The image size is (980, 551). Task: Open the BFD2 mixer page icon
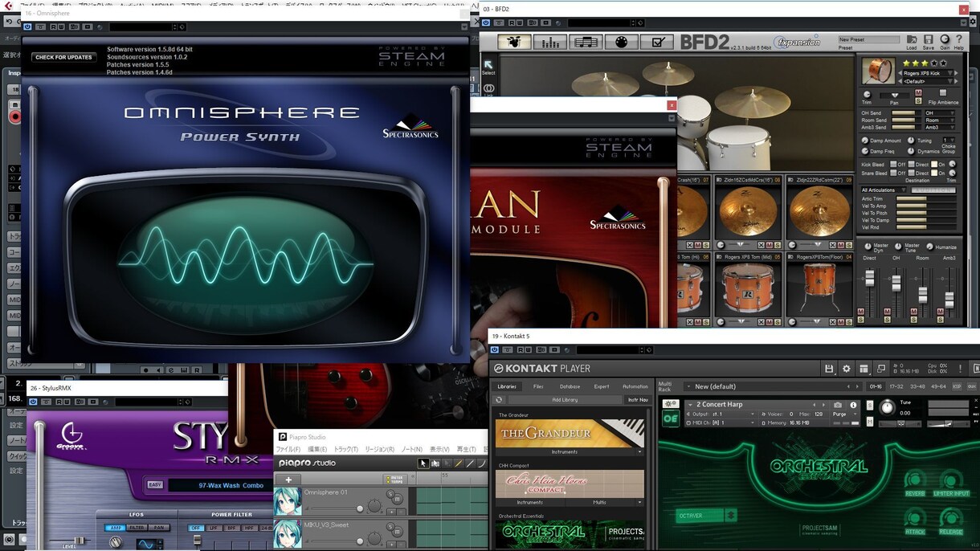coord(550,42)
